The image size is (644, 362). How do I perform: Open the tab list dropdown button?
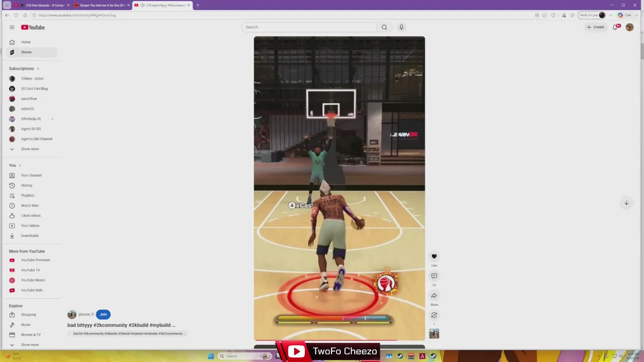(7, 5)
